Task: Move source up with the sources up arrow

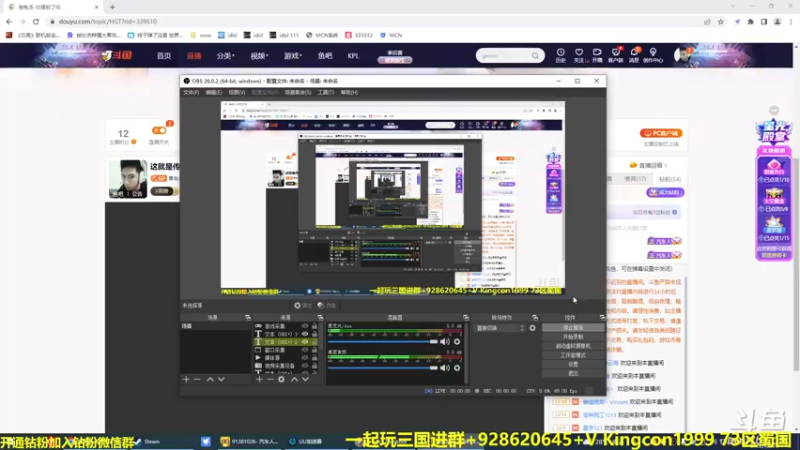Action: [294, 380]
